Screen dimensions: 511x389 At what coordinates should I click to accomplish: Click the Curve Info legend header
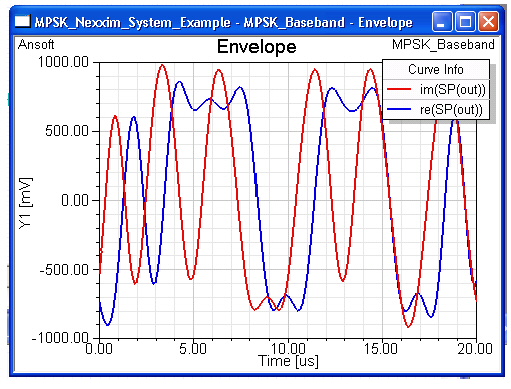click(x=436, y=69)
